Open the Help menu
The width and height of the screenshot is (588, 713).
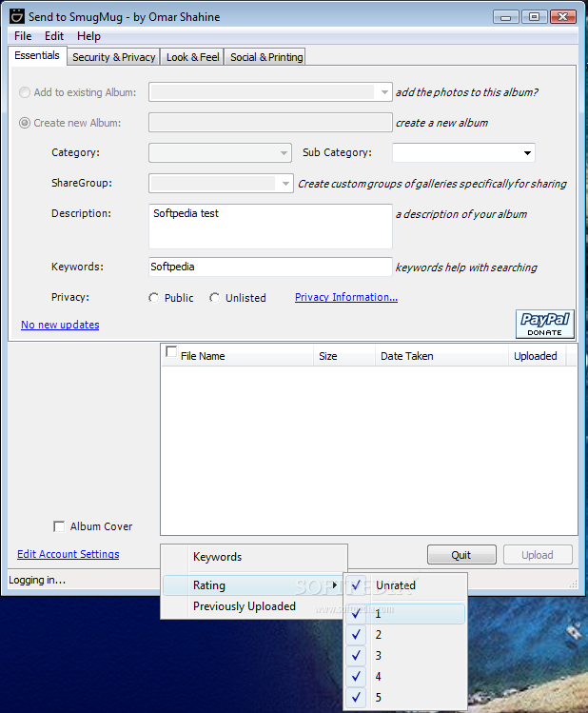88,36
